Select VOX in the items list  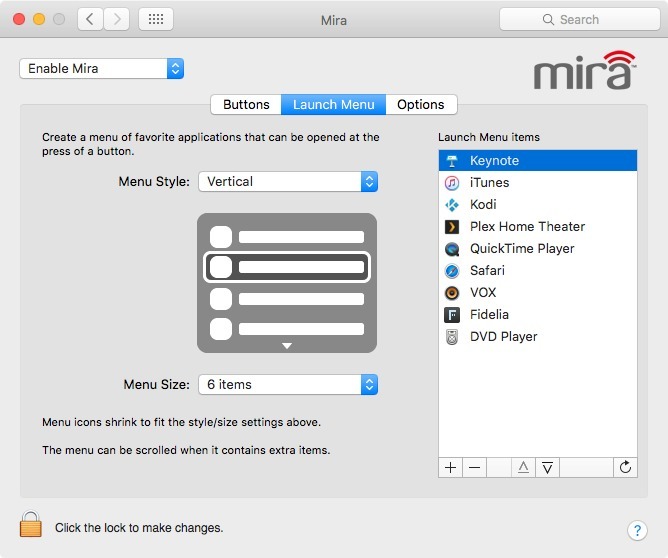(x=538, y=293)
